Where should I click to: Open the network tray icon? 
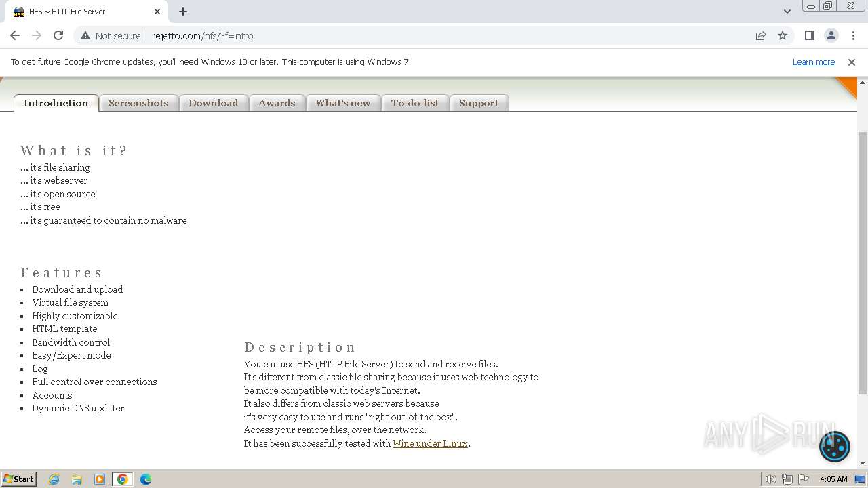click(x=787, y=479)
